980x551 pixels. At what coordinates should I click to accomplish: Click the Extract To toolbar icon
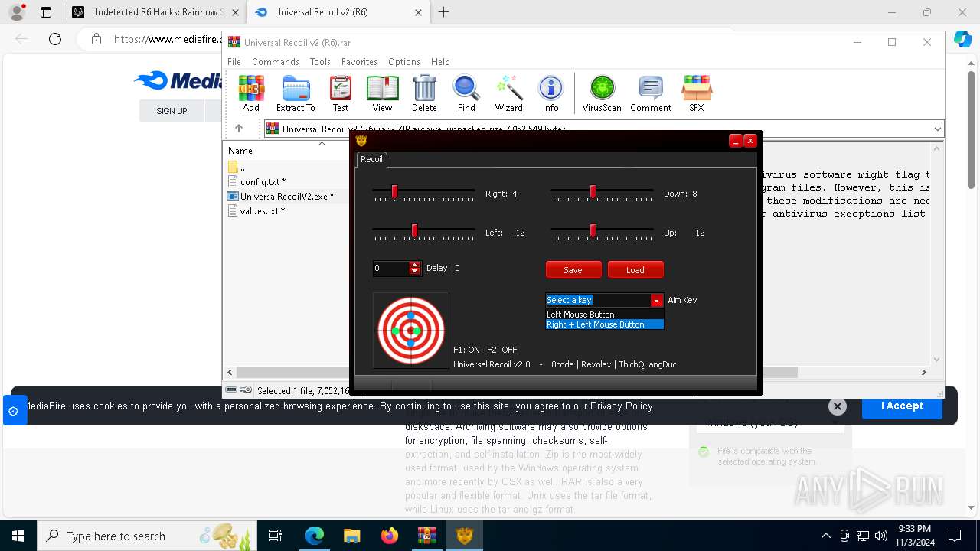[296, 93]
